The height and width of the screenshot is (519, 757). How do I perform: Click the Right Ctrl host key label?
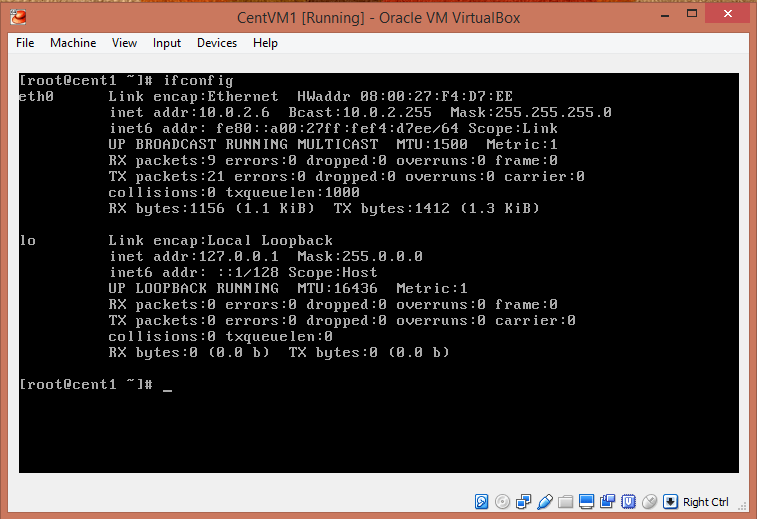click(706, 502)
